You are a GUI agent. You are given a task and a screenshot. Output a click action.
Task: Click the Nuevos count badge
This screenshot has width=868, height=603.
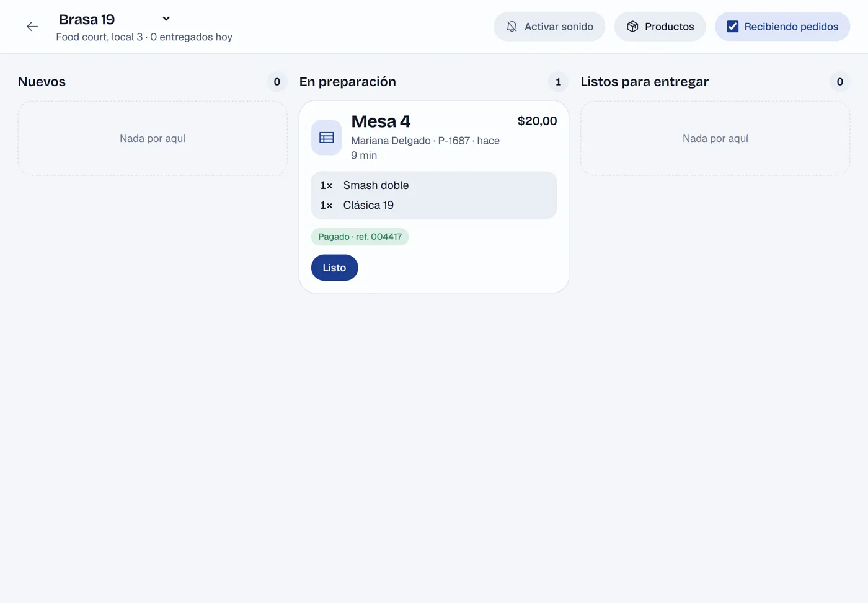point(277,82)
